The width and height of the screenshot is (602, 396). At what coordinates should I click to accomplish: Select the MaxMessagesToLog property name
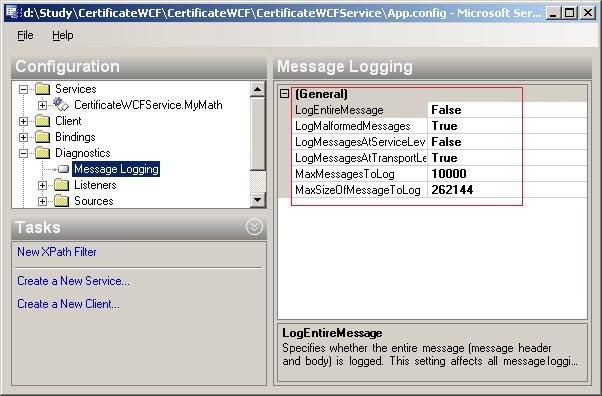click(x=344, y=174)
